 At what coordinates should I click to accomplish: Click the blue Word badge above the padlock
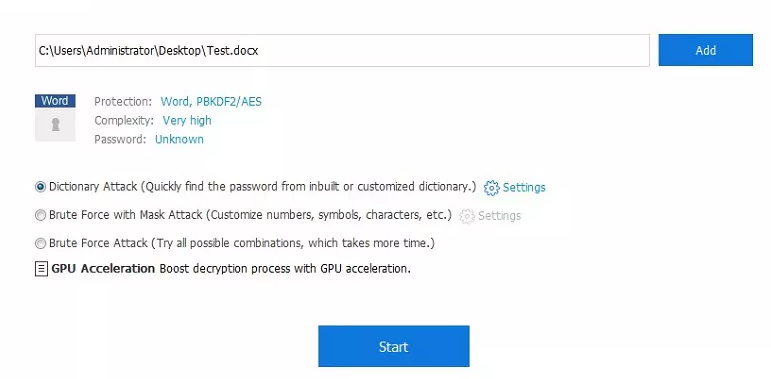pos(55,101)
